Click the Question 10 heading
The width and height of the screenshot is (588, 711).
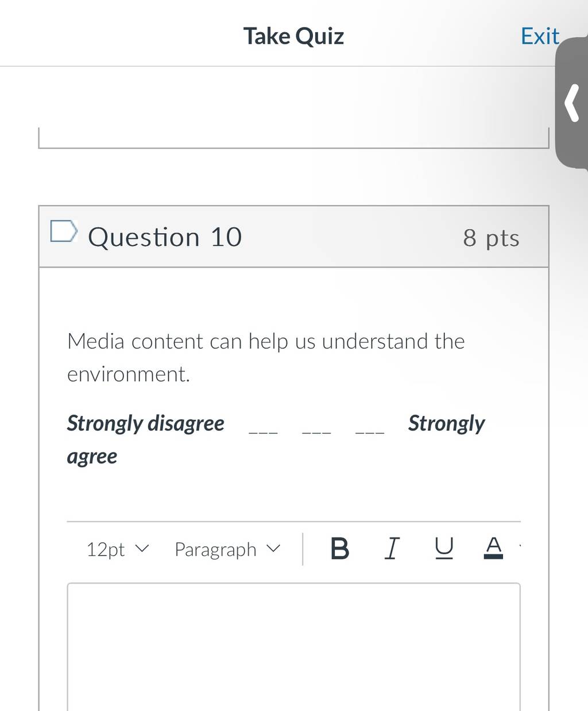(165, 237)
